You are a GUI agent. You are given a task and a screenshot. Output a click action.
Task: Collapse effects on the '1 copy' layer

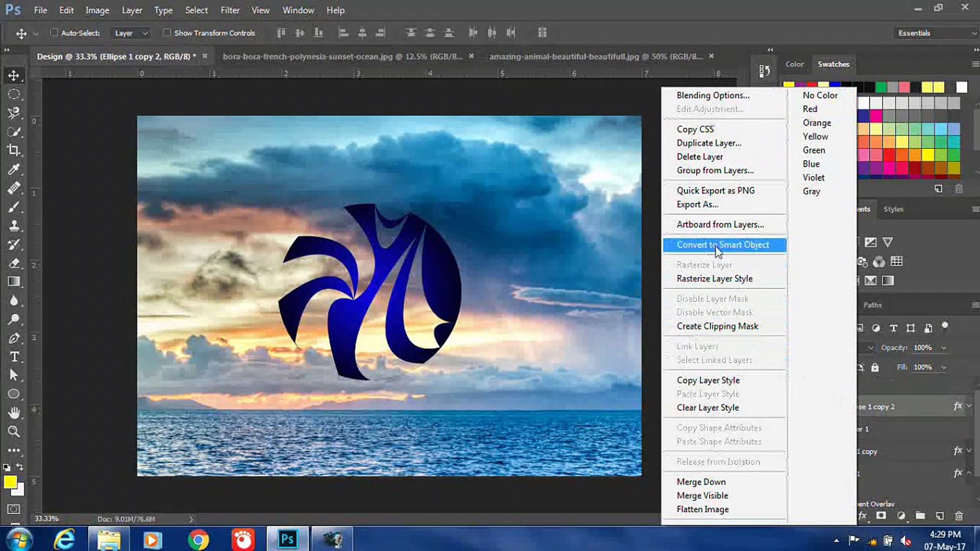pos(969,451)
